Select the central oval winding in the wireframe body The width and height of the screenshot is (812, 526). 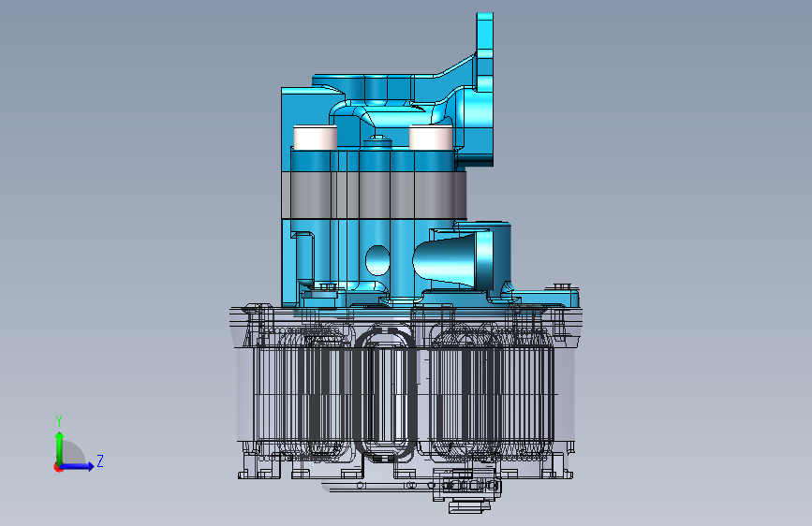point(386,393)
